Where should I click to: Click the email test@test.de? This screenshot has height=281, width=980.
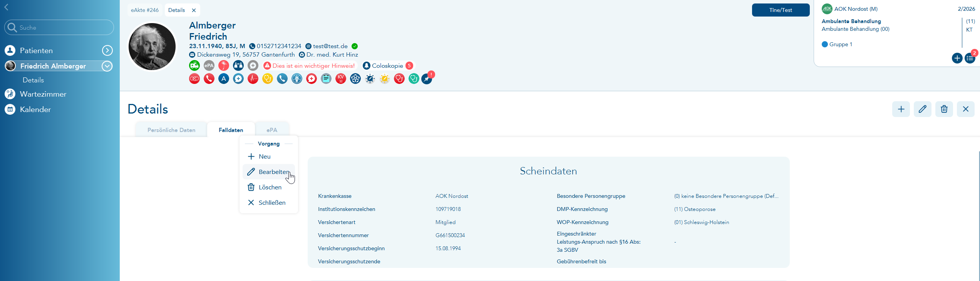click(x=330, y=46)
